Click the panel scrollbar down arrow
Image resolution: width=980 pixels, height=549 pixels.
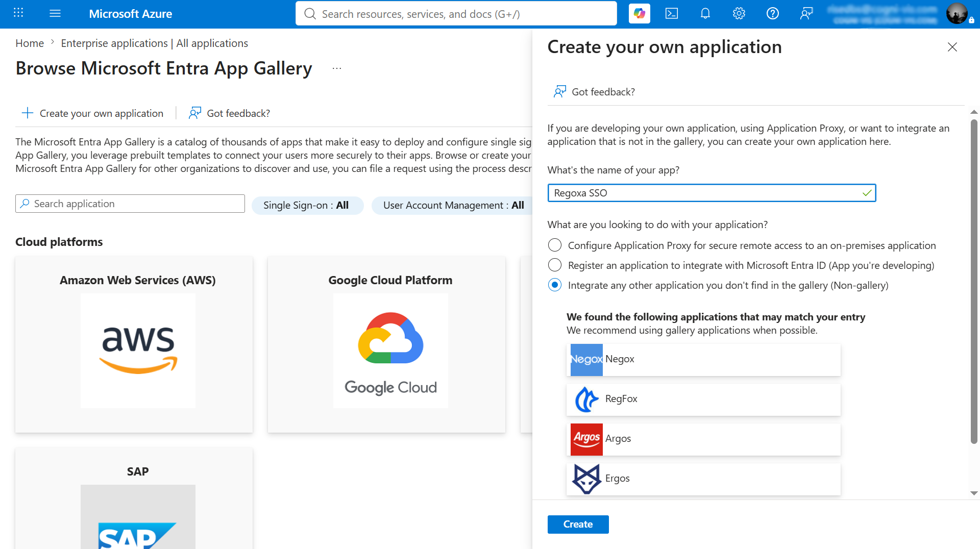click(x=974, y=493)
